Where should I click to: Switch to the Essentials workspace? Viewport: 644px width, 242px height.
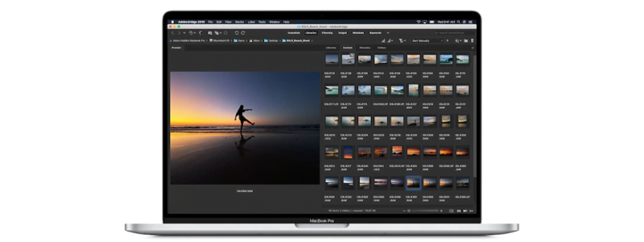294,33
